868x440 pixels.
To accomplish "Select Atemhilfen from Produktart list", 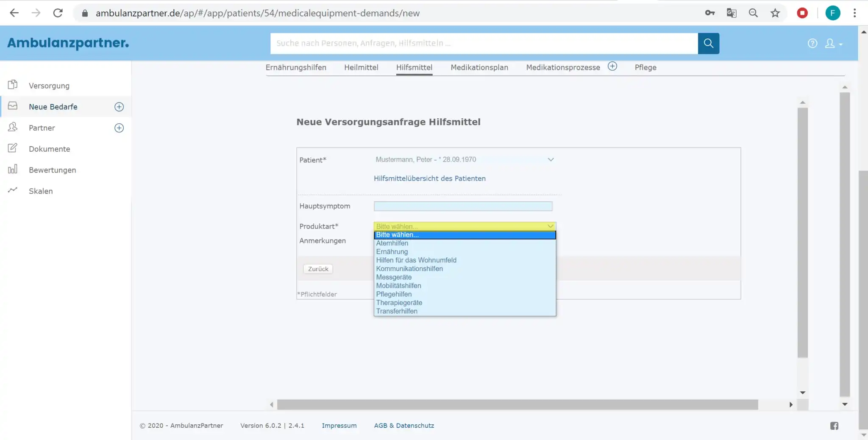I will coord(465,243).
